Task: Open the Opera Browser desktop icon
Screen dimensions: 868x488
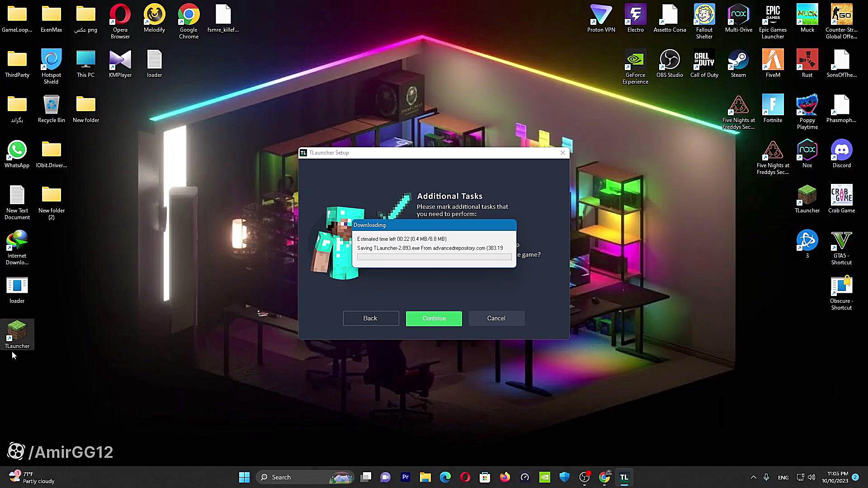Action: pyautogui.click(x=120, y=21)
